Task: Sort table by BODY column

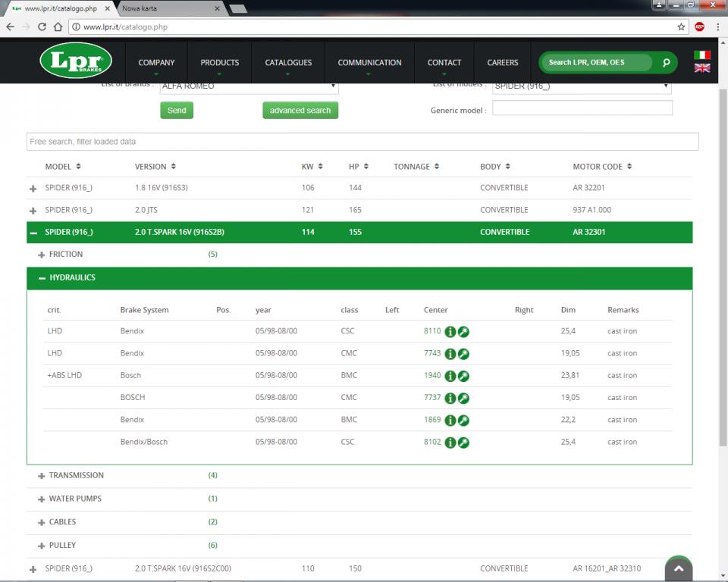Action: [x=507, y=166]
